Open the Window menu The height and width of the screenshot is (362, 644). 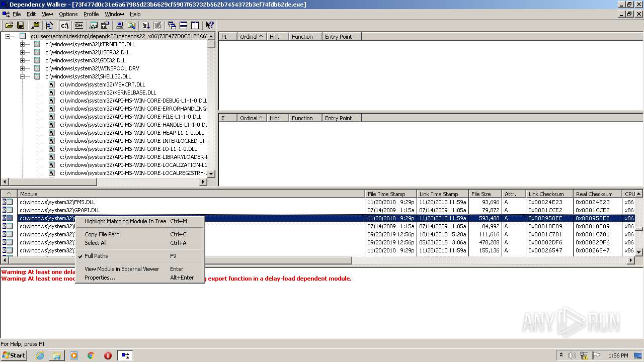pos(114,14)
